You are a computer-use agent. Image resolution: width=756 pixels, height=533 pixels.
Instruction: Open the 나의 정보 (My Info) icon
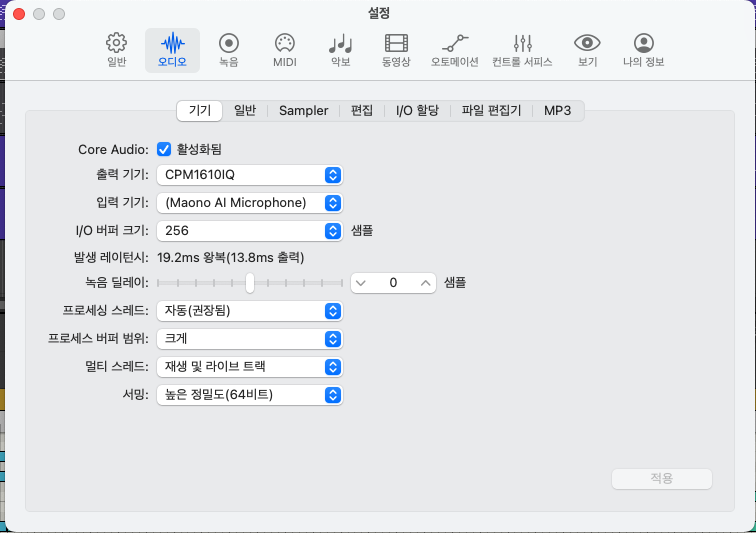click(644, 49)
